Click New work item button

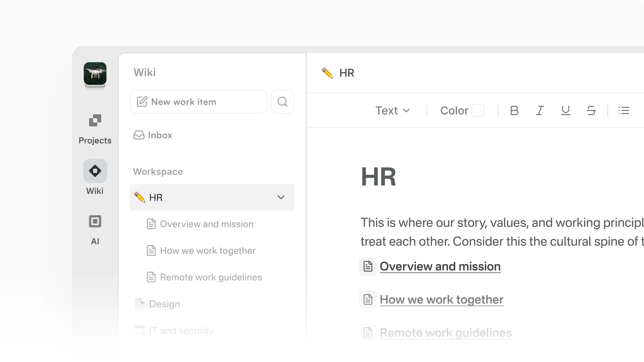pyautogui.click(x=198, y=102)
